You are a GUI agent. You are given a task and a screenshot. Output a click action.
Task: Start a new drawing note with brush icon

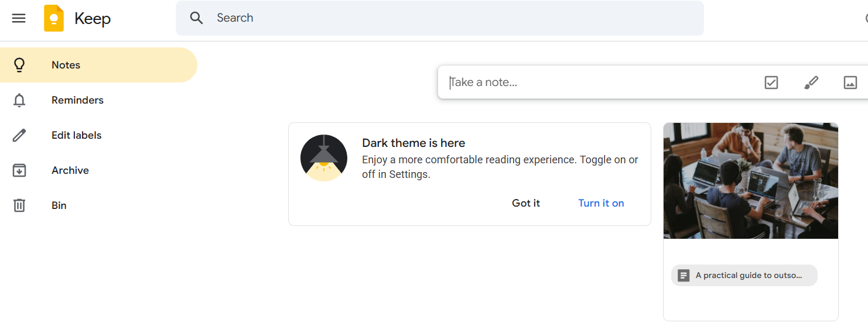click(811, 83)
